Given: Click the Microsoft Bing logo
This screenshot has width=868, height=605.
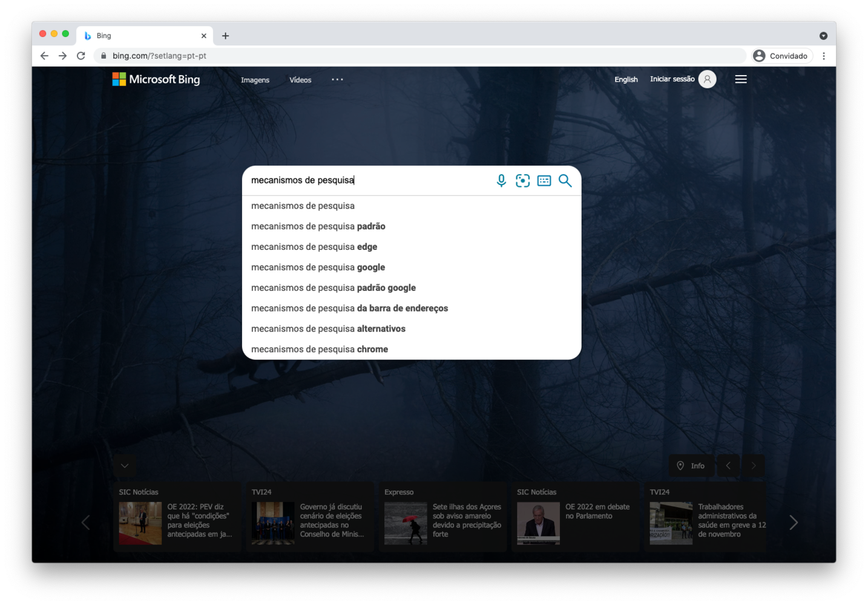Looking at the screenshot, I should [156, 79].
